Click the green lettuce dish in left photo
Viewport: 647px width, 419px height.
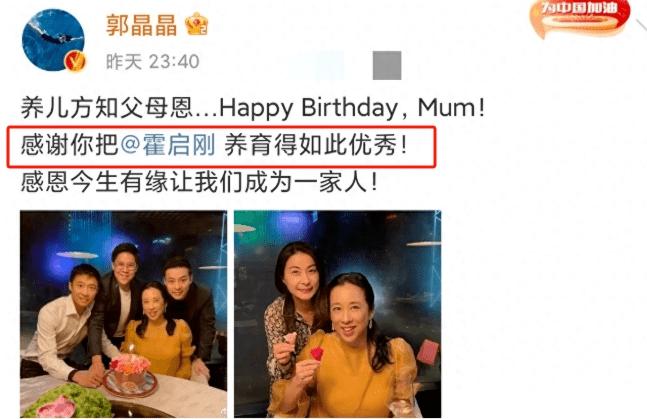tap(68, 401)
